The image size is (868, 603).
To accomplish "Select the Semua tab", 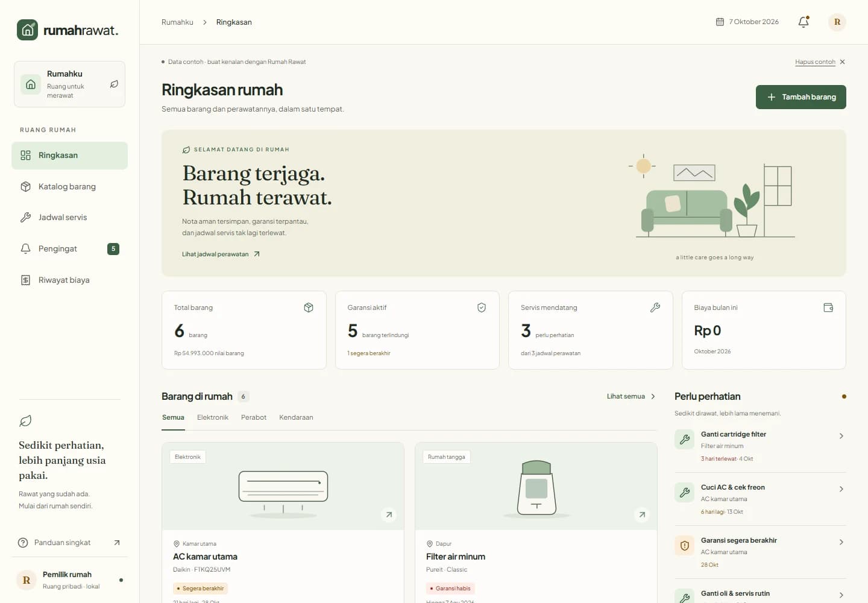I will pyautogui.click(x=173, y=418).
